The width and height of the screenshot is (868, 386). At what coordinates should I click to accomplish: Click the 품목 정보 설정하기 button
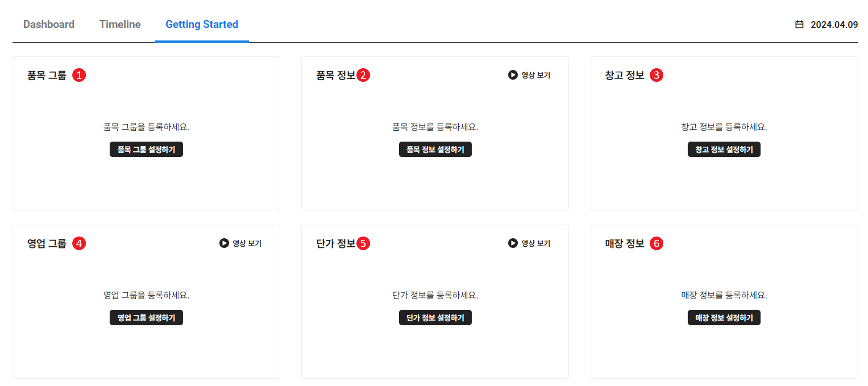click(x=435, y=149)
